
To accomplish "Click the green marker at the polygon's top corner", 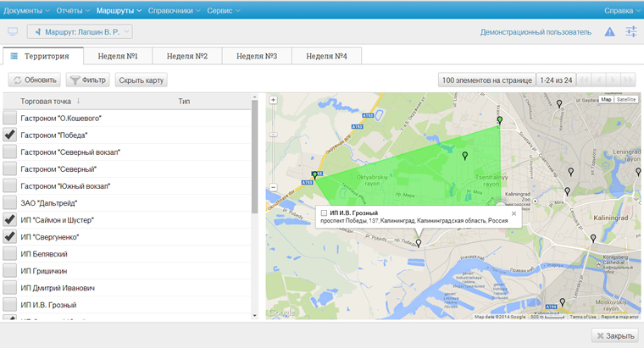I will tap(499, 120).
